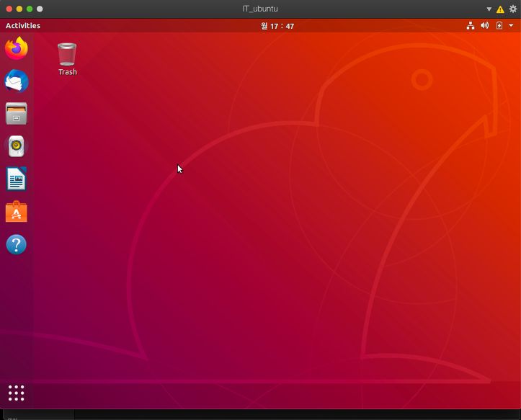Image resolution: width=521 pixels, height=420 pixels.
Task: Open Ubuntu Software store icon
Action: (17, 211)
